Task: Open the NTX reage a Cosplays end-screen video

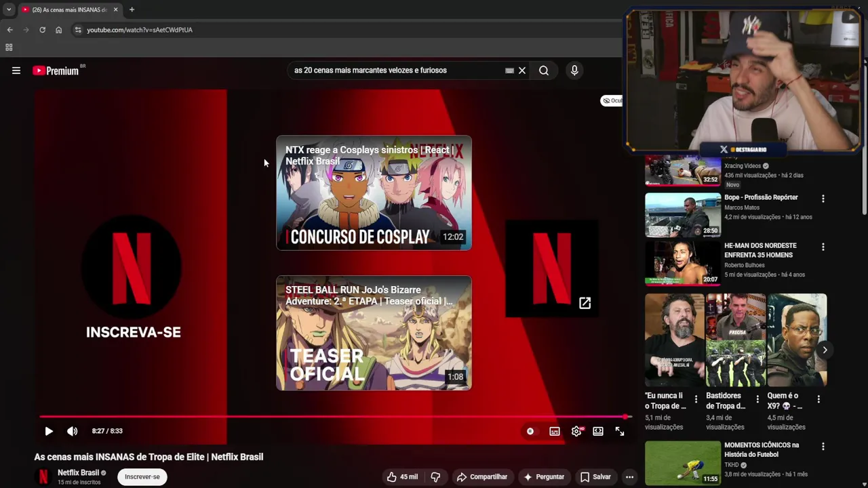Action: point(374,193)
